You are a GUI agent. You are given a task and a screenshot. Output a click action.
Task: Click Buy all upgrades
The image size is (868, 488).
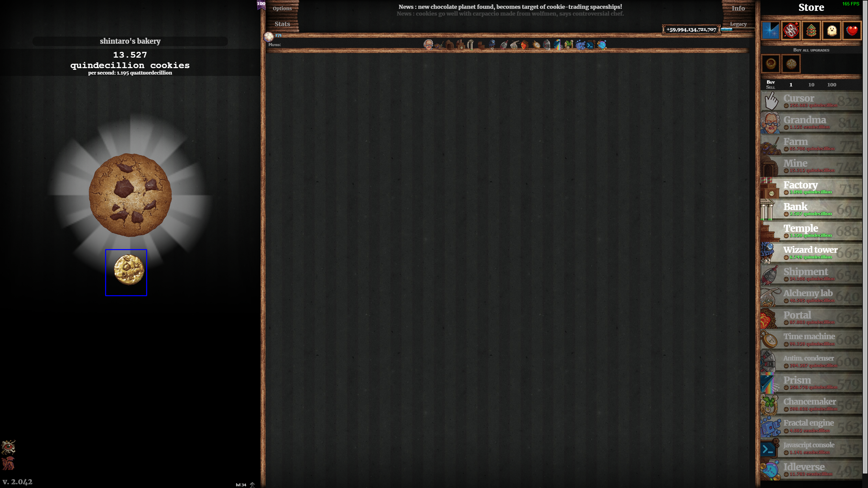[811, 50]
